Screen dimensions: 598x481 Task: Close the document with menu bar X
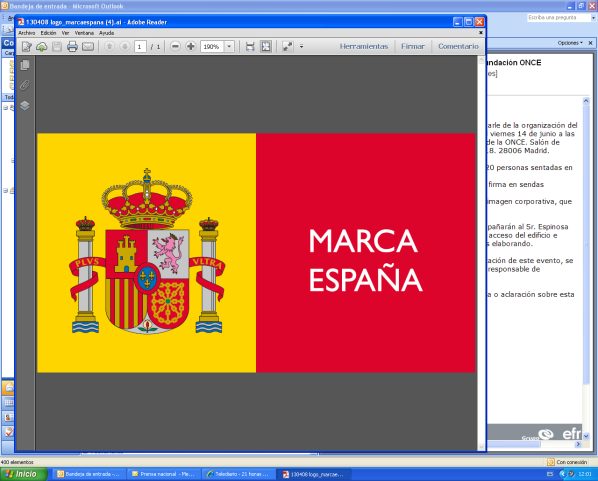[x=481, y=33]
